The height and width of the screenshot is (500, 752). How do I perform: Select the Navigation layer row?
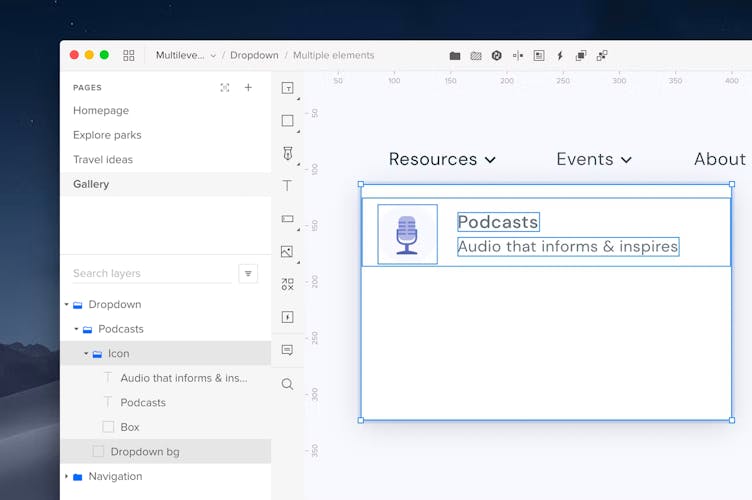point(165,477)
